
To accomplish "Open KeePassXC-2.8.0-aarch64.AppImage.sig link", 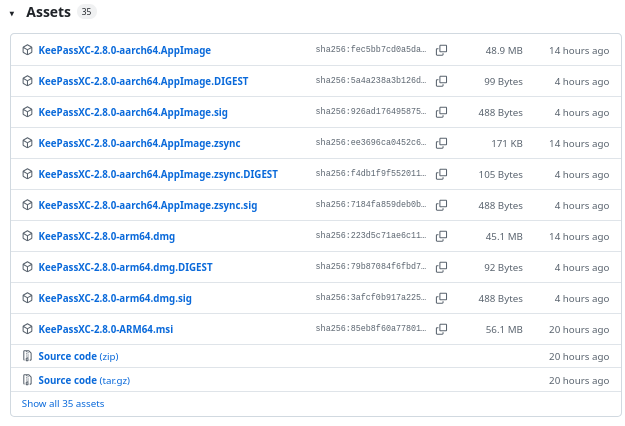I will (x=133, y=112).
